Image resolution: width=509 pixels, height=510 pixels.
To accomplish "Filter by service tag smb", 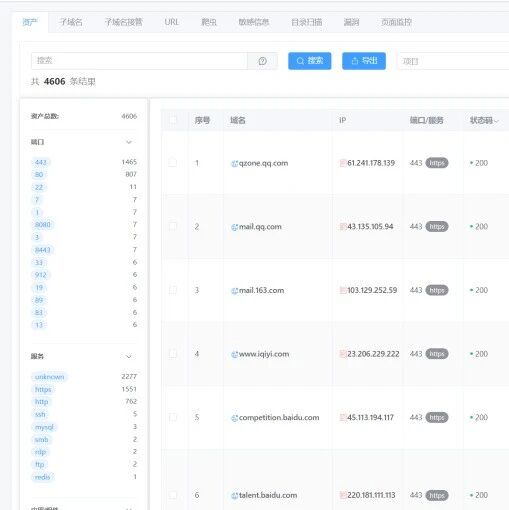I will point(41,440).
